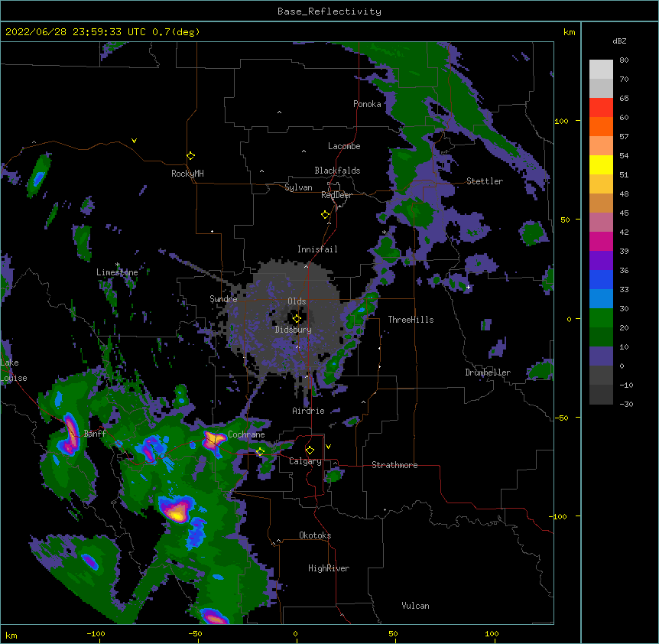Click the Okotoks city label
This screenshot has height=644, width=659.
[x=315, y=535]
